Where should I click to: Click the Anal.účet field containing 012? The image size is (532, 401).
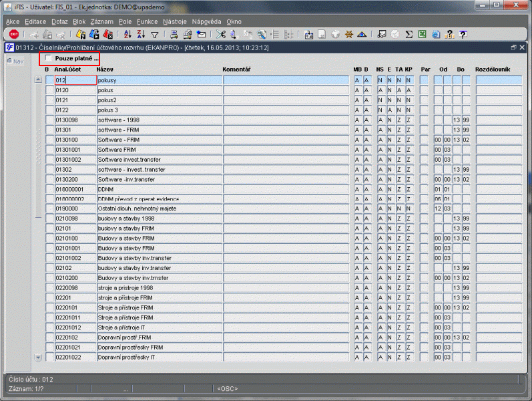pyautogui.click(x=75, y=80)
